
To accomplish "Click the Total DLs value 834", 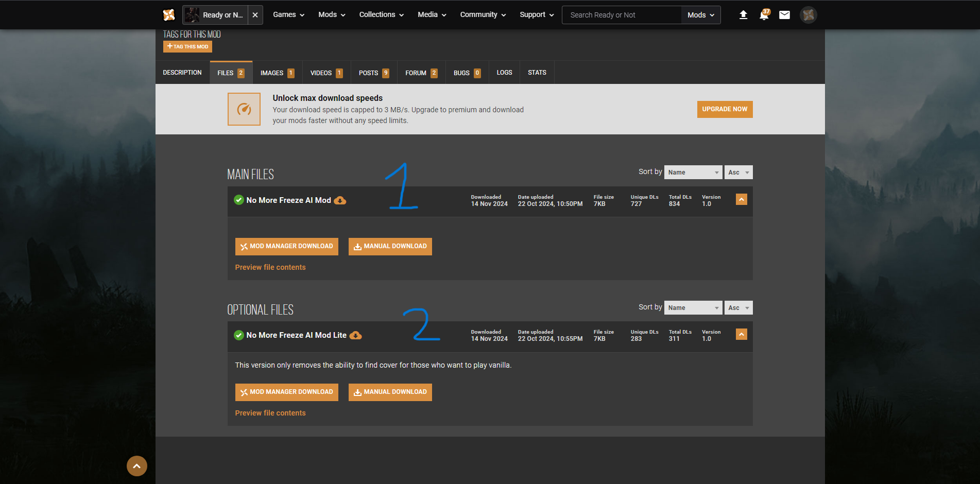I will [x=675, y=204].
